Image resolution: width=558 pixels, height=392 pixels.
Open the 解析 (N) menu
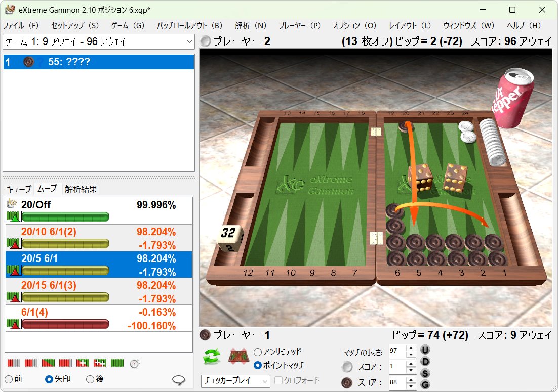251,26
